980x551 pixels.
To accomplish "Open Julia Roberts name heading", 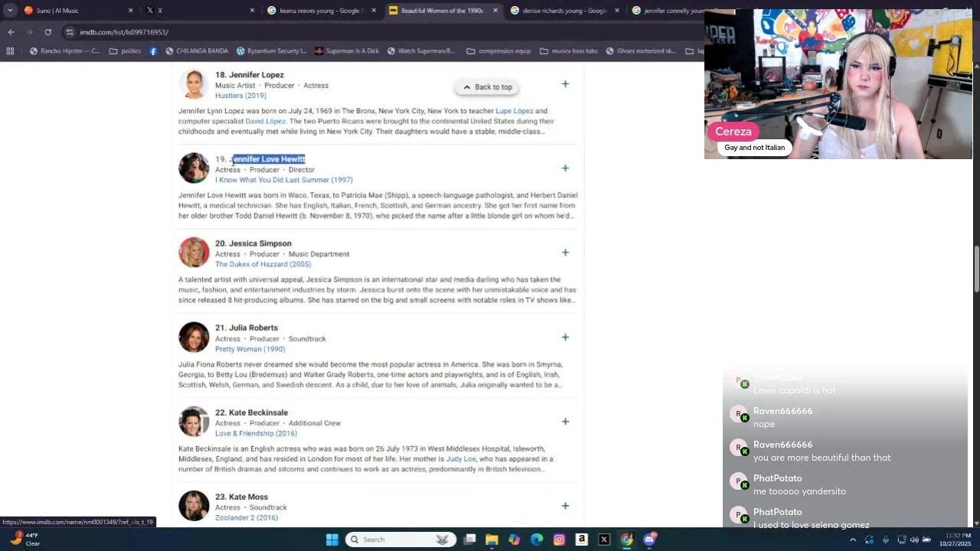I will (247, 328).
